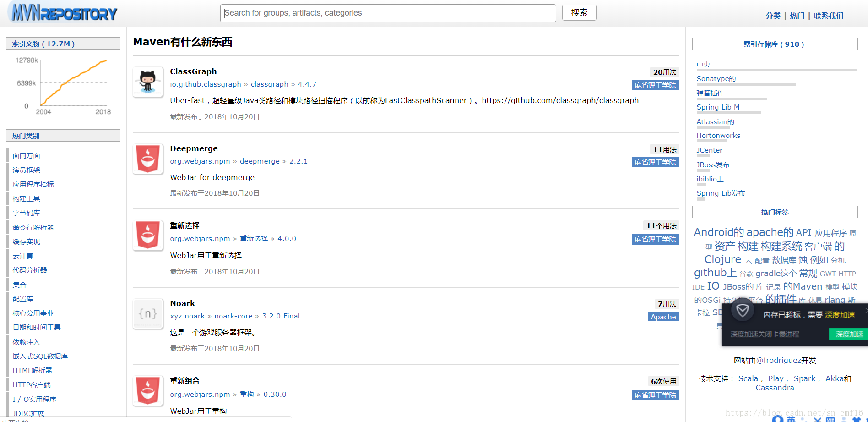Screen dimensions: 868x422
Task: Open the 演员框架 category
Action: (27, 170)
